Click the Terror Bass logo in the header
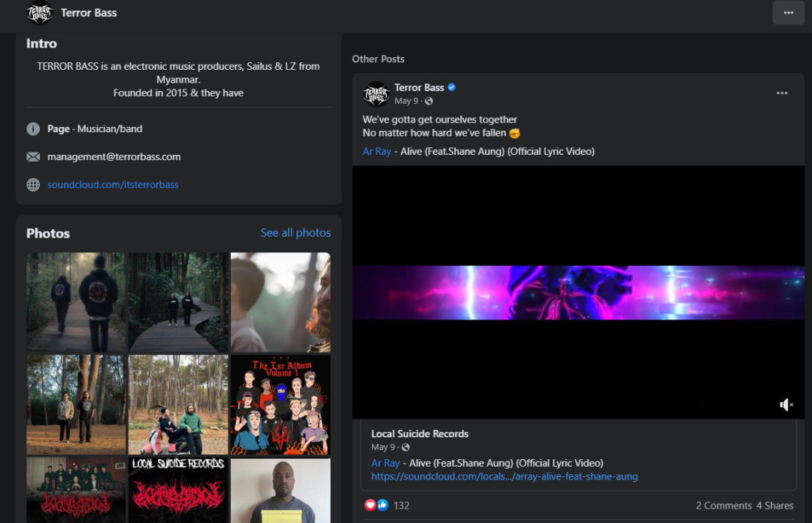Image resolution: width=812 pixels, height=523 pixels. click(x=40, y=13)
